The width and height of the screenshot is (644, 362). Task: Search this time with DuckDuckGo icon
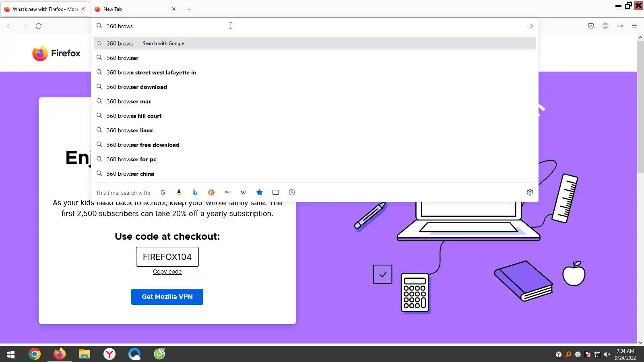point(211,192)
